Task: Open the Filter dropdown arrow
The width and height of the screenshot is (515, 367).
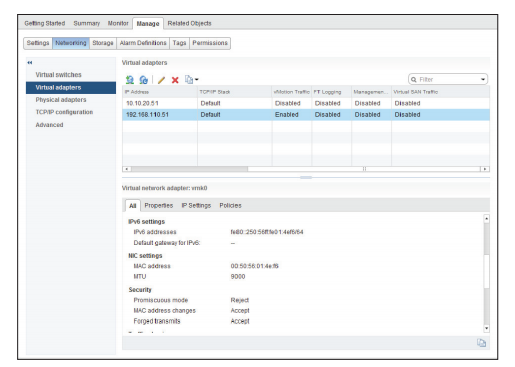Action: pyautogui.click(x=483, y=79)
